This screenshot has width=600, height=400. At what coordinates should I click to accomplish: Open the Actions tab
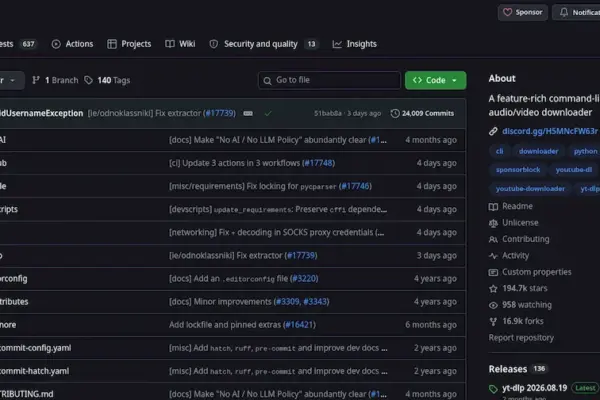point(72,44)
